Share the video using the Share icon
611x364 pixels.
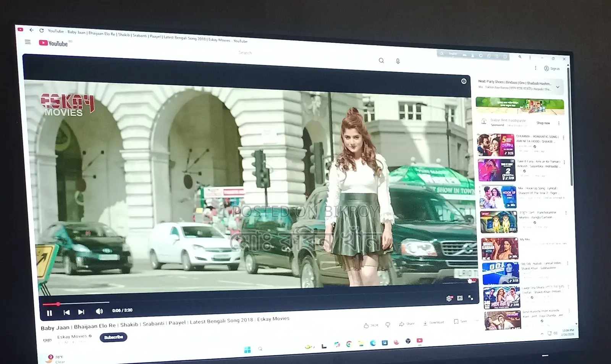[x=402, y=324]
